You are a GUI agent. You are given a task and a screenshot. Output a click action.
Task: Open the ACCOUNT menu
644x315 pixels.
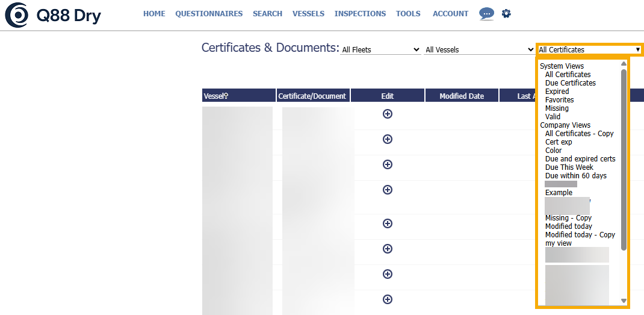[451, 14]
